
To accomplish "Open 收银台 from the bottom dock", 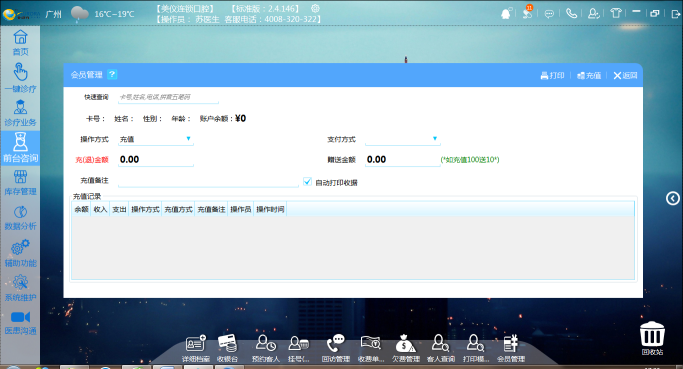I will click(x=227, y=349).
